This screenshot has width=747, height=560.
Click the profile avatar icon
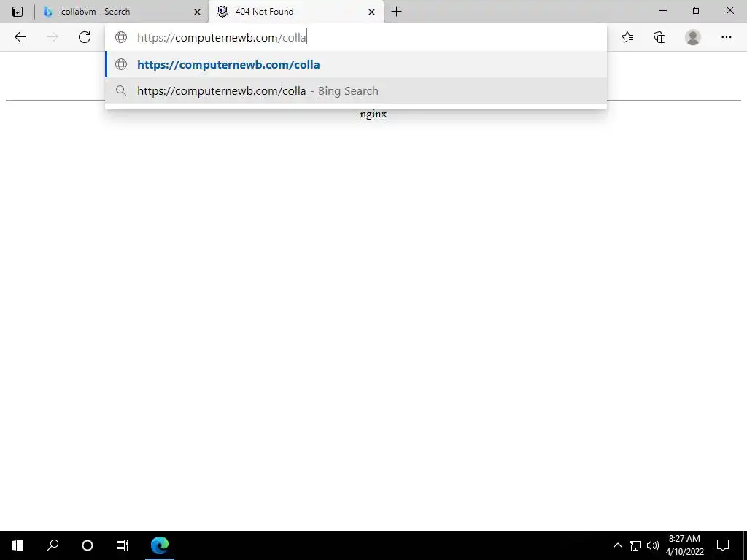point(693,37)
